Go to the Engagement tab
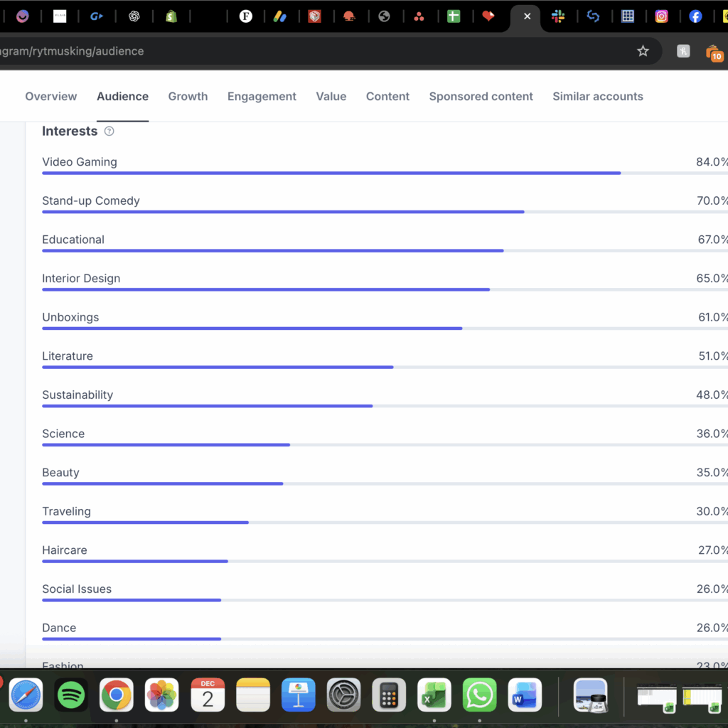The height and width of the screenshot is (728, 728). coord(262,97)
